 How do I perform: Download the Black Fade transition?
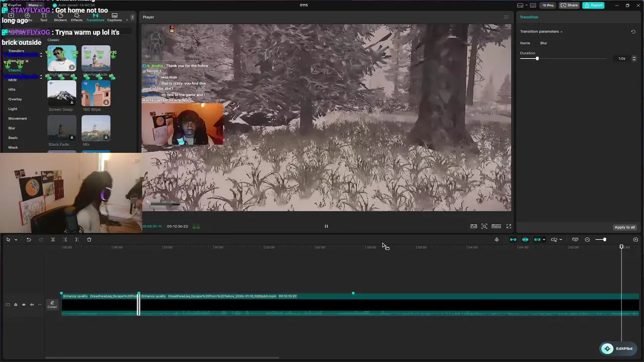(72, 137)
